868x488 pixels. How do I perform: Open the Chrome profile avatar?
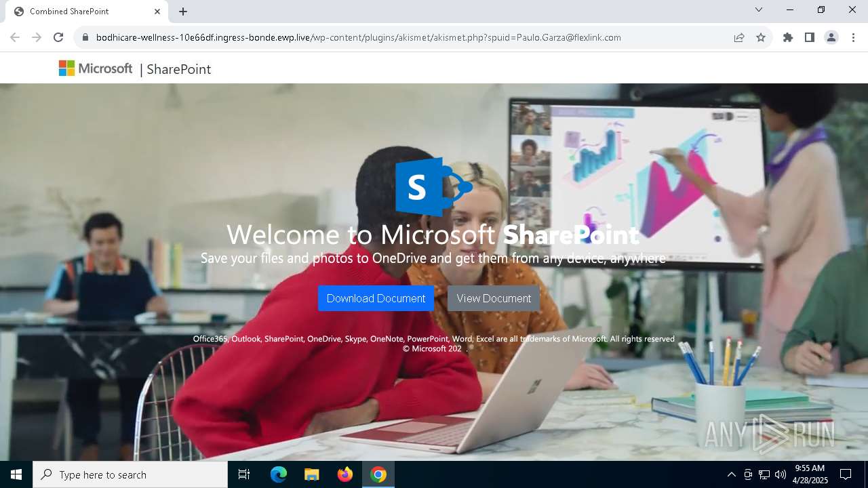[x=831, y=37]
